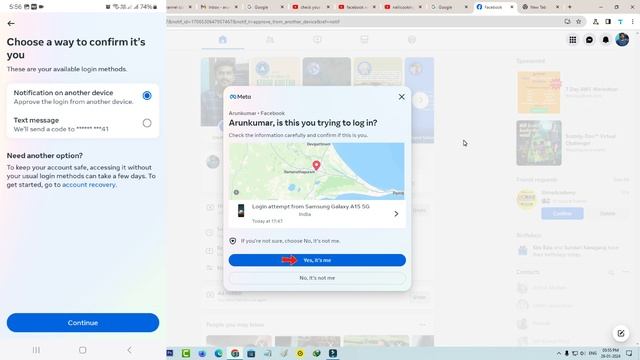Screen dimensions: 640x360
Task: Switch to YouTube 'check your' tab
Action: (311, 7)
